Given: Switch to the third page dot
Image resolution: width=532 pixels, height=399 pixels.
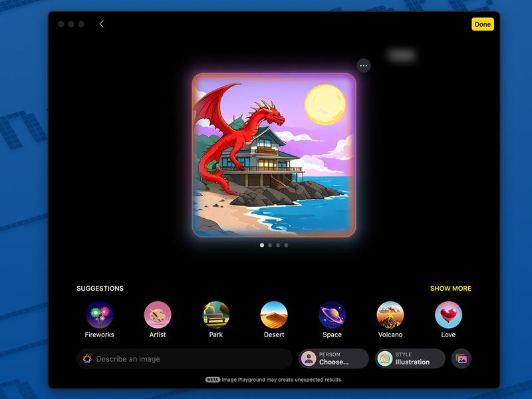Looking at the screenshot, I should [278, 245].
